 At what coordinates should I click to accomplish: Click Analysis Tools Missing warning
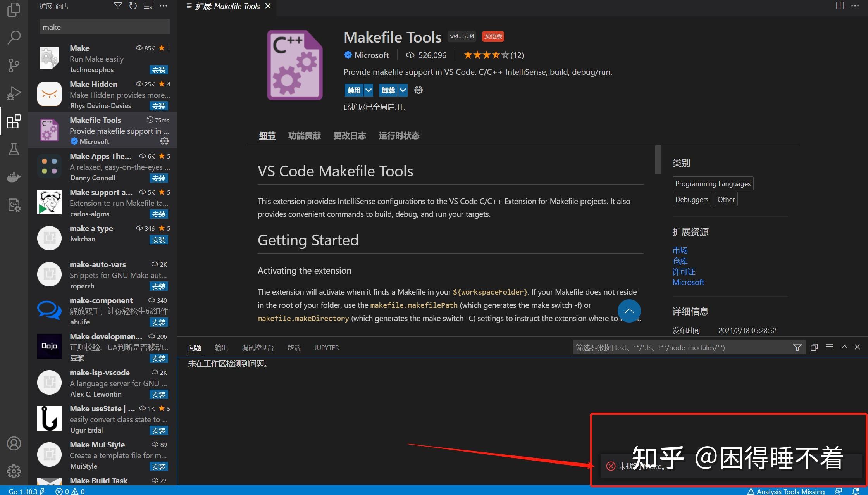[x=786, y=491]
